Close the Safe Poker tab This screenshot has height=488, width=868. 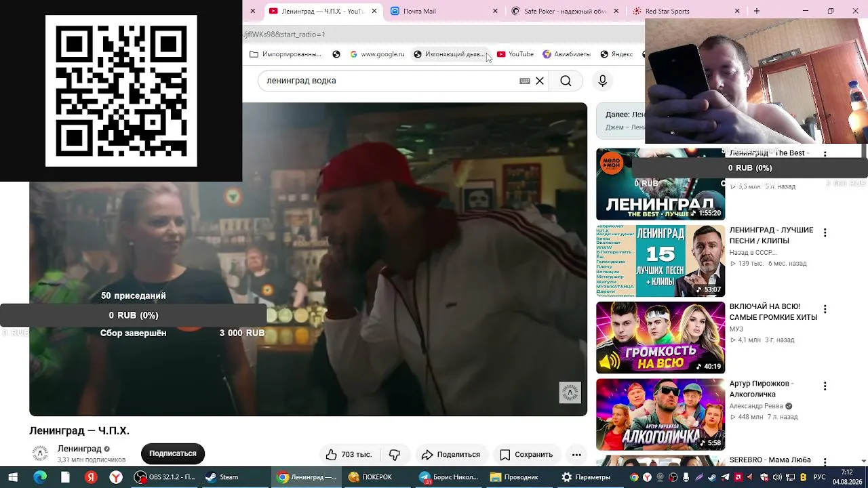(x=616, y=11)
